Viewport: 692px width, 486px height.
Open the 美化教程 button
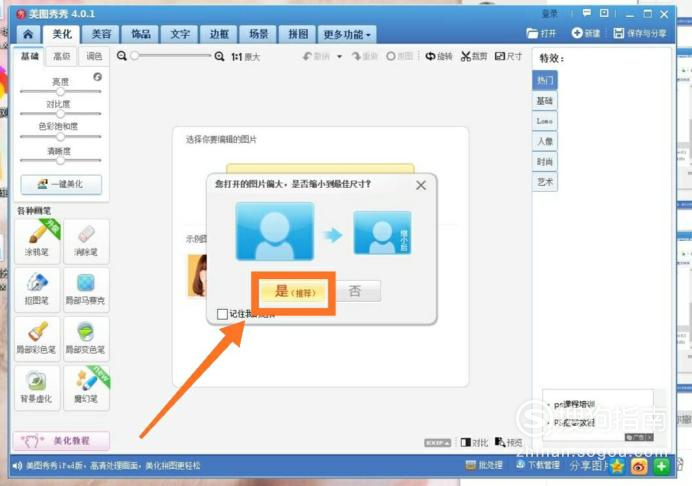point(61,441)
